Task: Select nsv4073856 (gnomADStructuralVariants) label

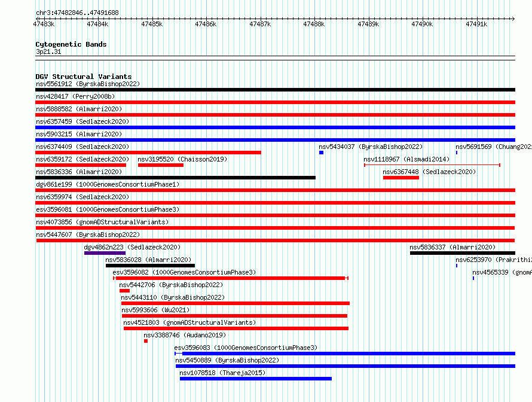Action: 102,222
